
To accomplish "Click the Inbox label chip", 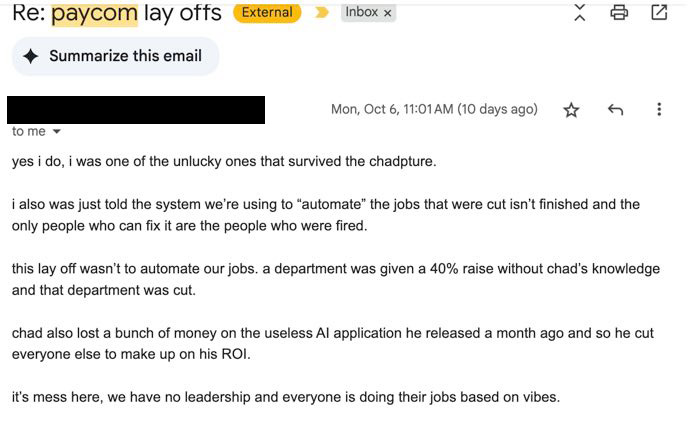I will point(361,13).
